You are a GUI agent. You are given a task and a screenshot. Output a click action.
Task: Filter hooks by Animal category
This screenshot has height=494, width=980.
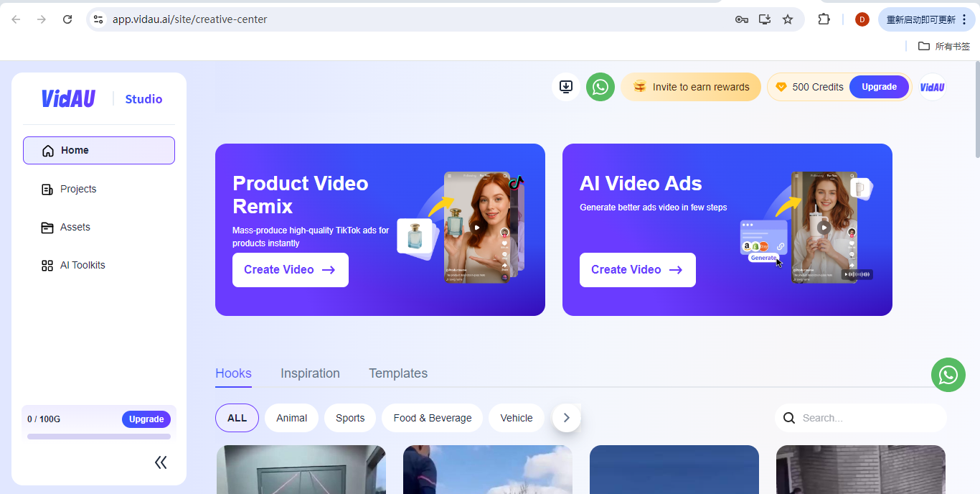tap(291, 418)
